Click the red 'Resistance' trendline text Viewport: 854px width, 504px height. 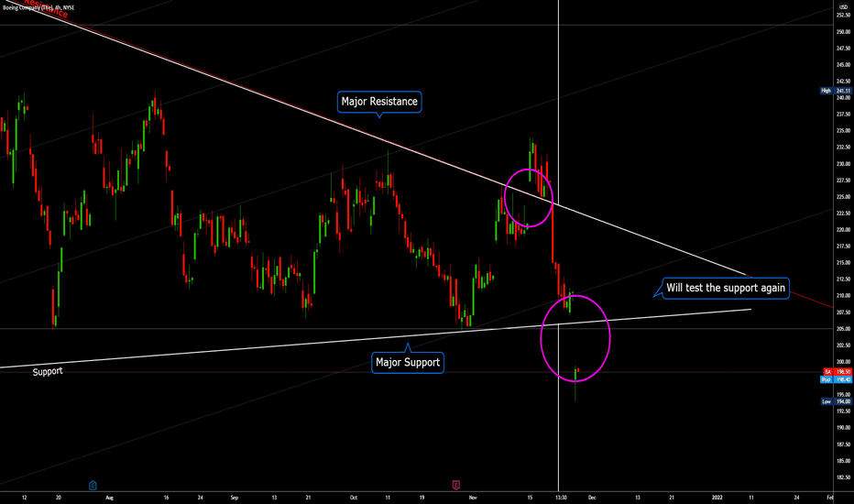tap(46, 7)
